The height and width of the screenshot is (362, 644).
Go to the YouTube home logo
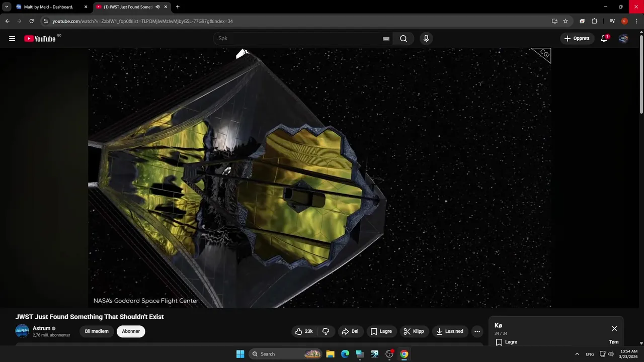click(x=40, y=39)
